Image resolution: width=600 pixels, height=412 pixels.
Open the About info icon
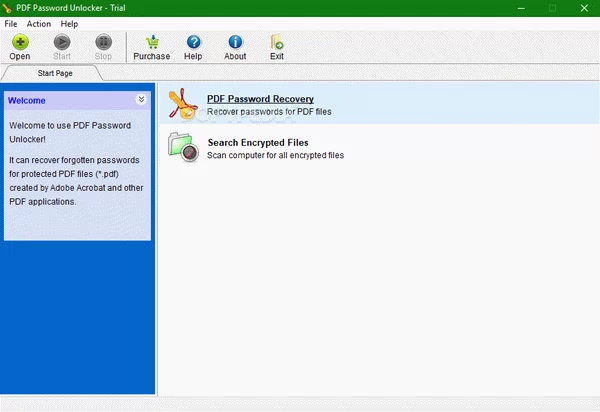pyautogui.click(x=235, y=42)
